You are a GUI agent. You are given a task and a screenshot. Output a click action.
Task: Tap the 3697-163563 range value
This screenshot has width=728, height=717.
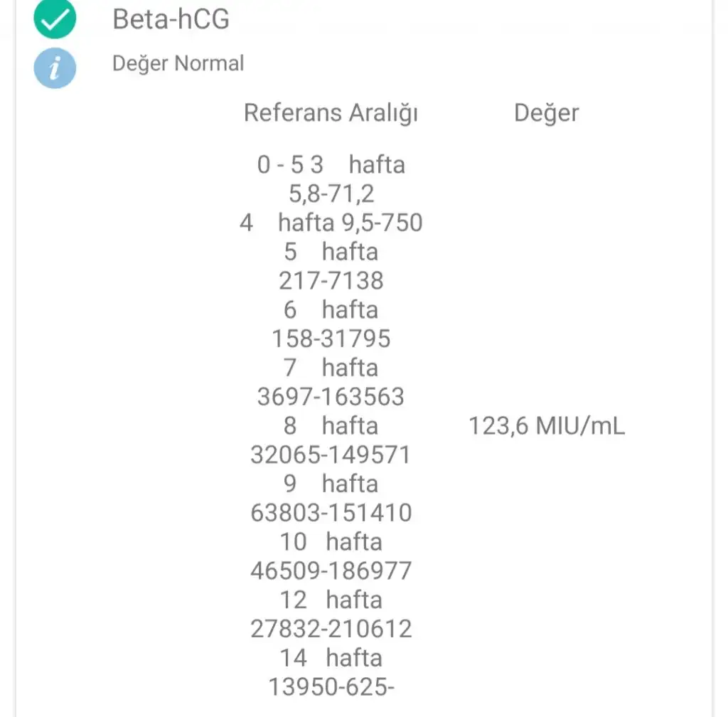click(331, 397)
